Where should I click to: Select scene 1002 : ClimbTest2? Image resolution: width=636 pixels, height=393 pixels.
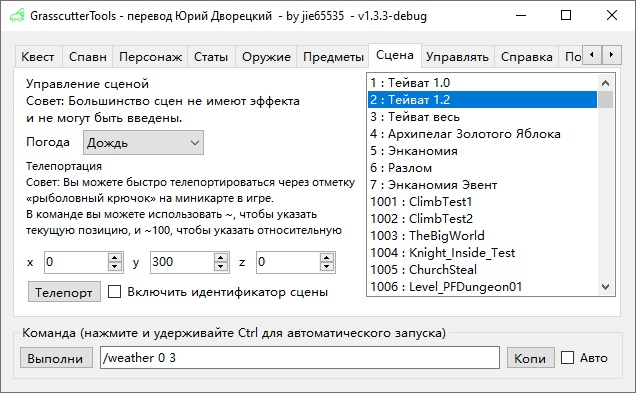[x=482, y=219]
